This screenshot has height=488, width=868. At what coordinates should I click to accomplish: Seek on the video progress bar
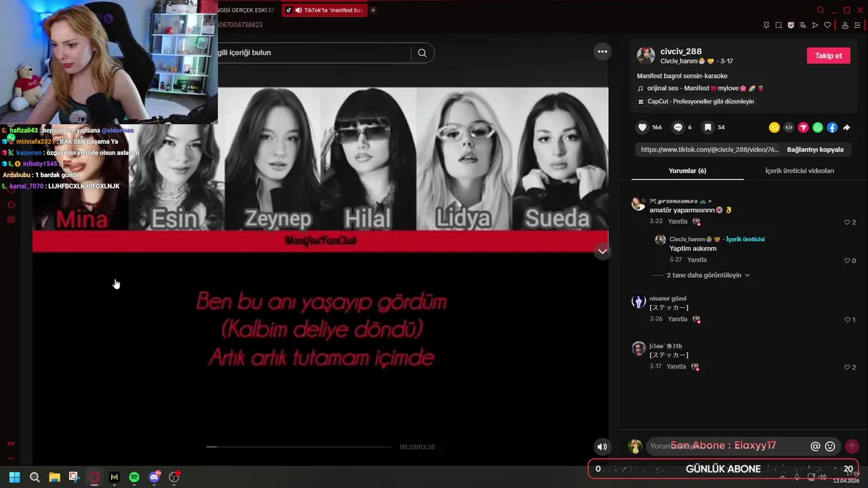coord(298,447)
